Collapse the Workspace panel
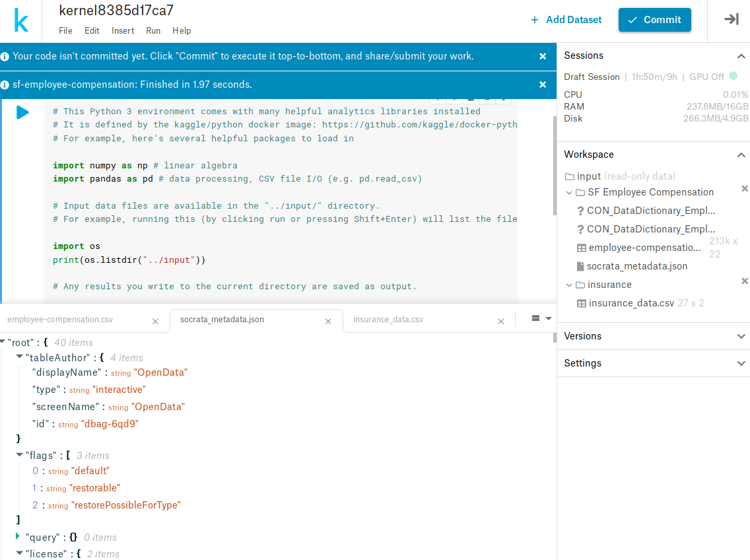 (x=741, y=155)
